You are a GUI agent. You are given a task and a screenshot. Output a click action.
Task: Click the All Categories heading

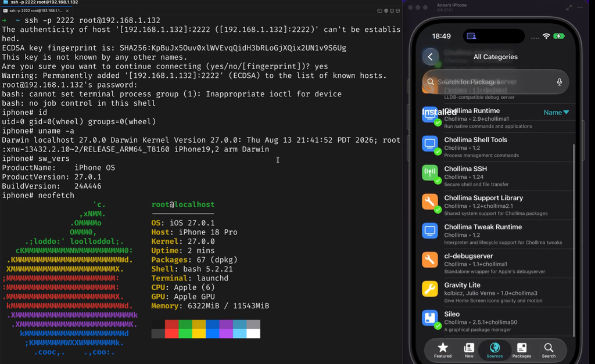495,57
